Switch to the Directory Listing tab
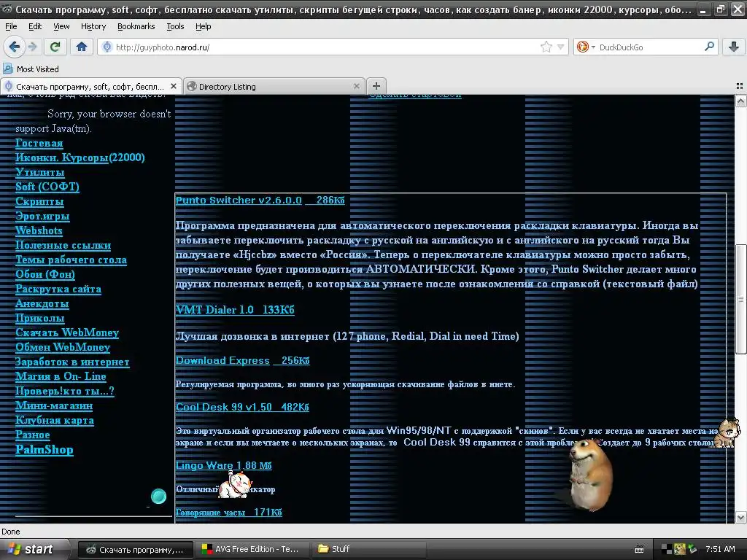 point(274,86)
